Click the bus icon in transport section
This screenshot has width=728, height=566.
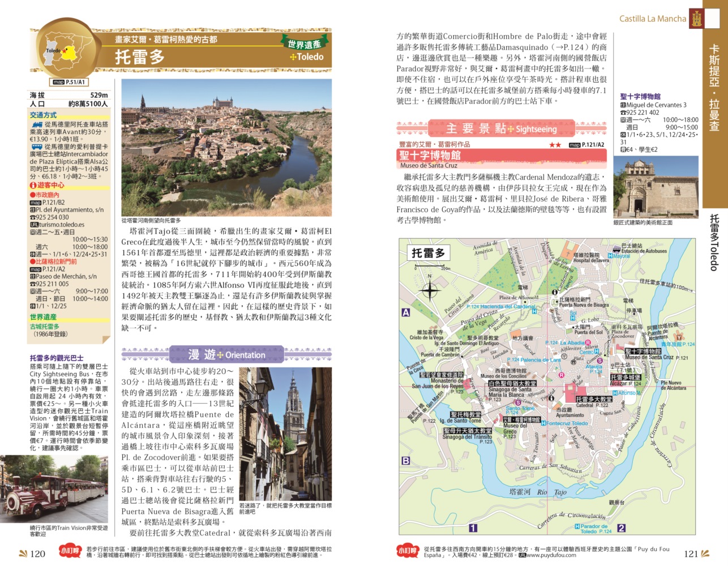[x=37, y=147]
